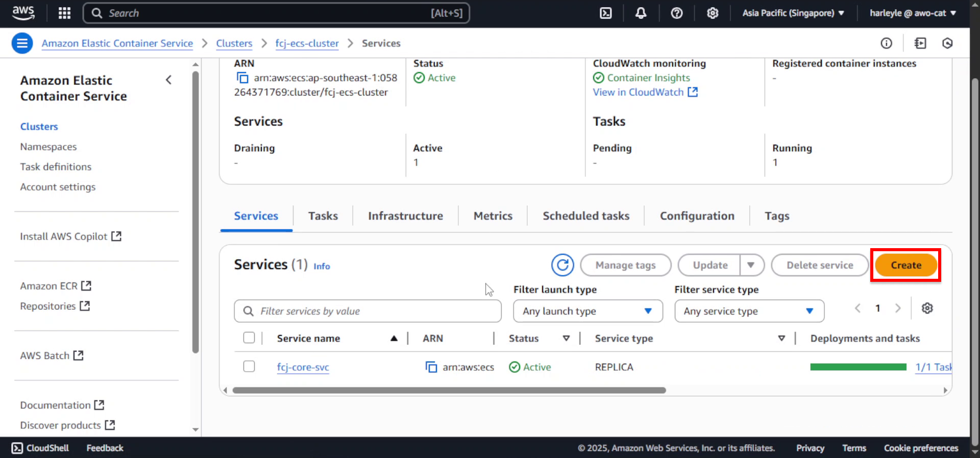Copy the fcj-core-svc ARN with copy icon
The width and height of the screenshot is (980, 458).
tap(431, 367)
